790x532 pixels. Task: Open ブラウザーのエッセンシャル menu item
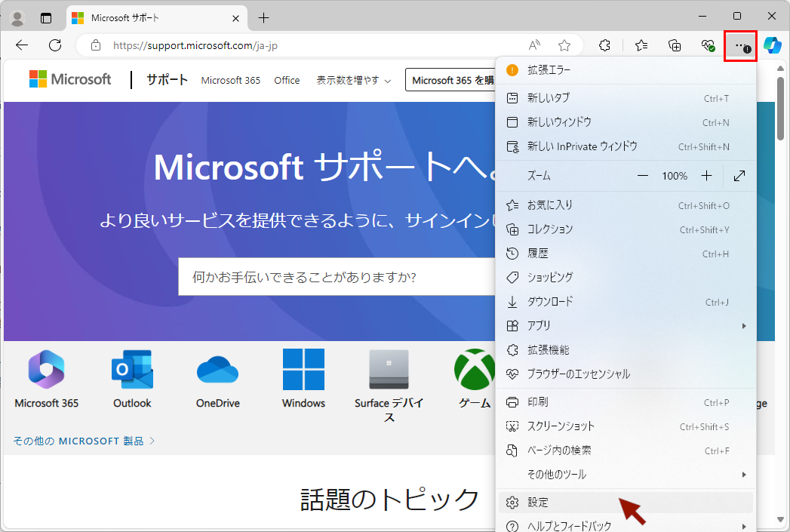click(626, 374)
